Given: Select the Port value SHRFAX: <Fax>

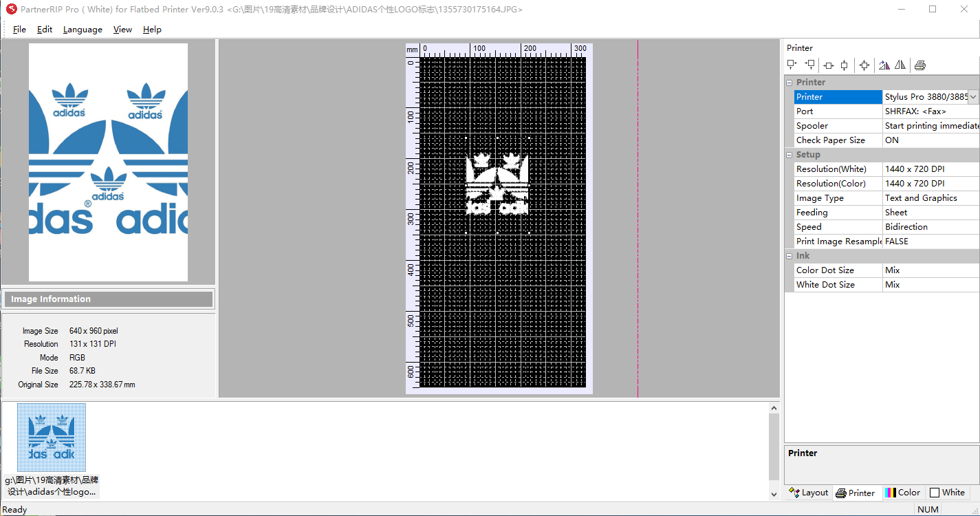Looking at the screenshot, I should pyautogui.click(x=930, y=111).
